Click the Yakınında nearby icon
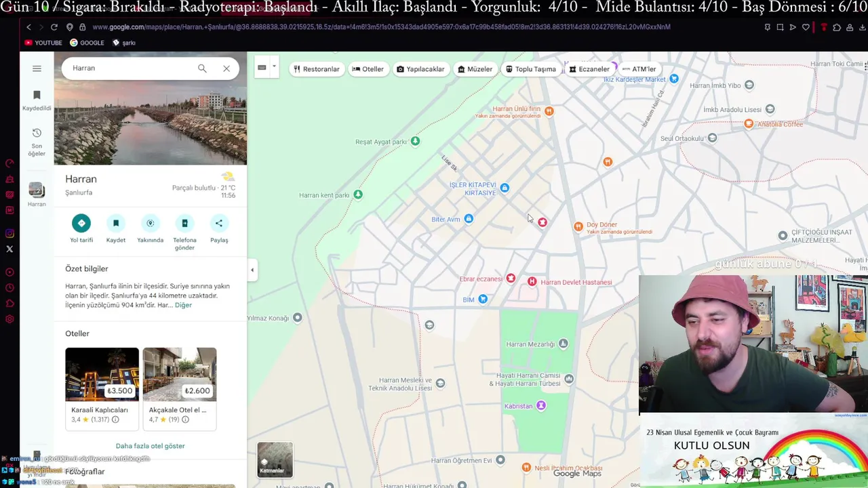The width and height of the screenshot is (868, 488). [x=151, y=223]
